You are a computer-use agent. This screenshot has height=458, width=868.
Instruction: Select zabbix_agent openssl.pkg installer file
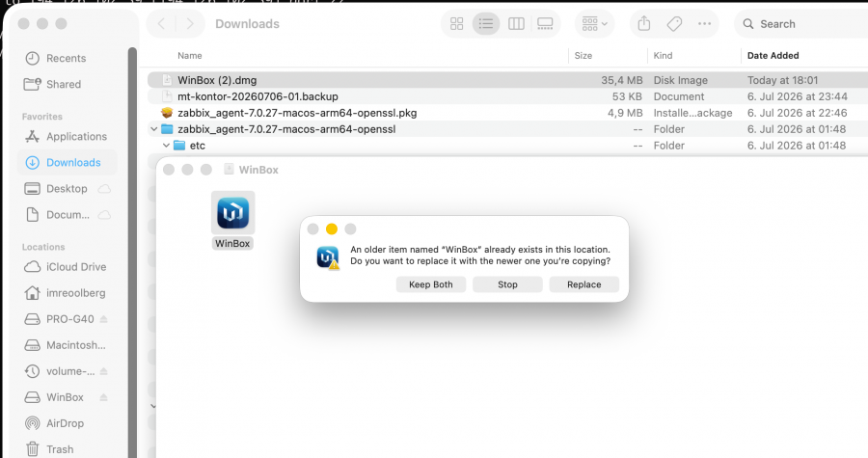click(x=507, y=113)
